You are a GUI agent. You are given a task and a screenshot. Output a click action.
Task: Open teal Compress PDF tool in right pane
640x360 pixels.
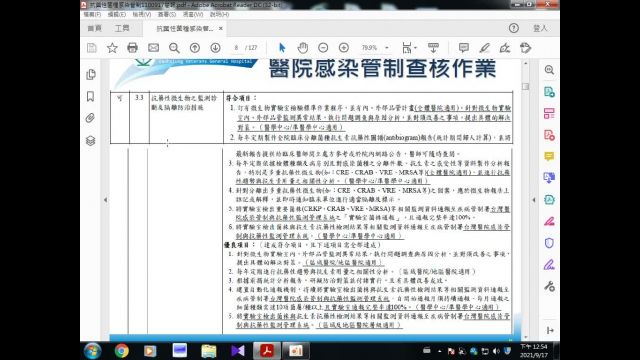coord(549,200)
